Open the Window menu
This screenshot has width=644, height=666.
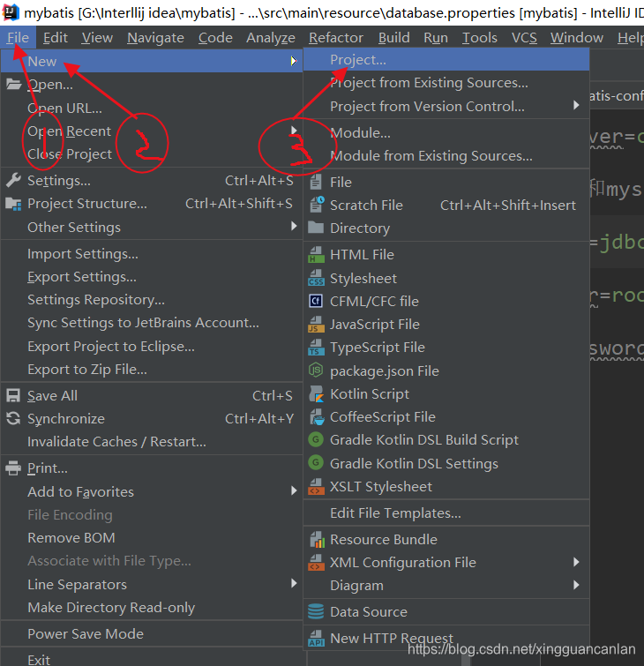coord(576,38)
